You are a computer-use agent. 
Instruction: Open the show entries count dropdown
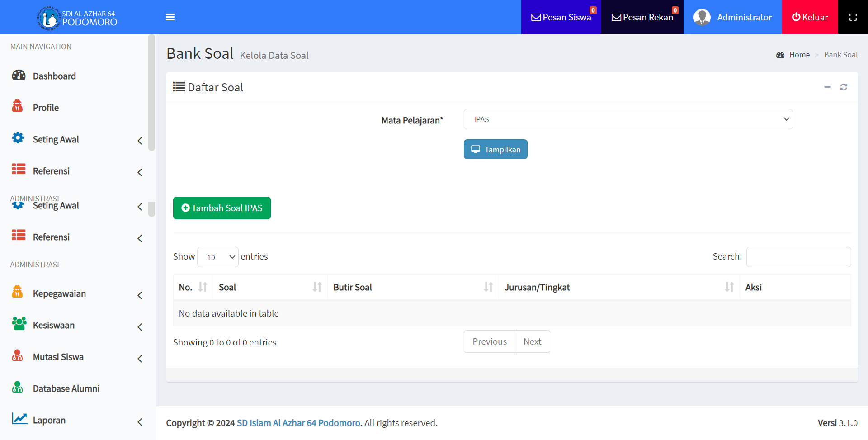tap(218, 257)
